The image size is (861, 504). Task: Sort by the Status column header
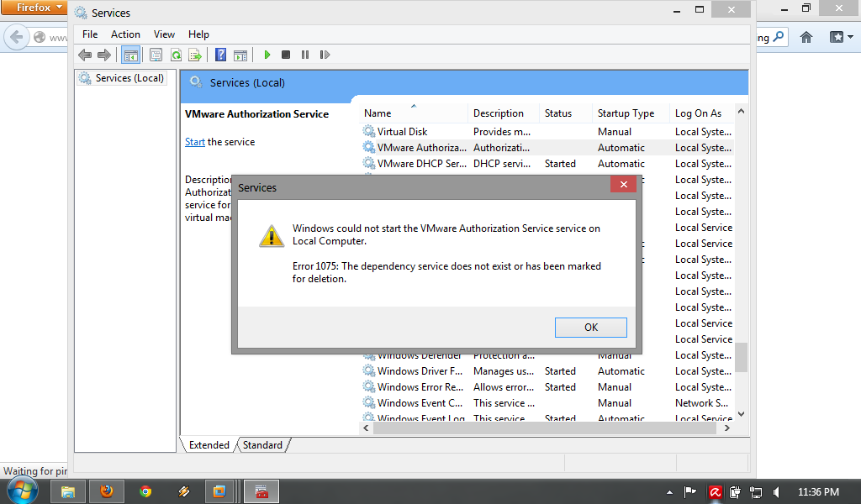pos(566,113)
